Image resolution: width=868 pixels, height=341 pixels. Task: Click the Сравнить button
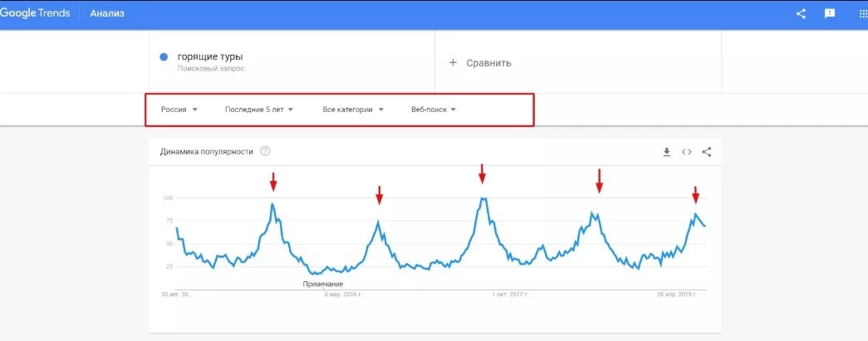tap(480, 63)
